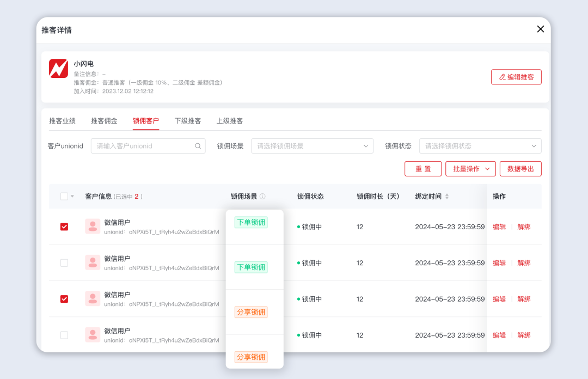The height and width of the screenshot is (379, 588).
Task: Click the 小闪电 lightning logo icon
Action: pos(58,69)
